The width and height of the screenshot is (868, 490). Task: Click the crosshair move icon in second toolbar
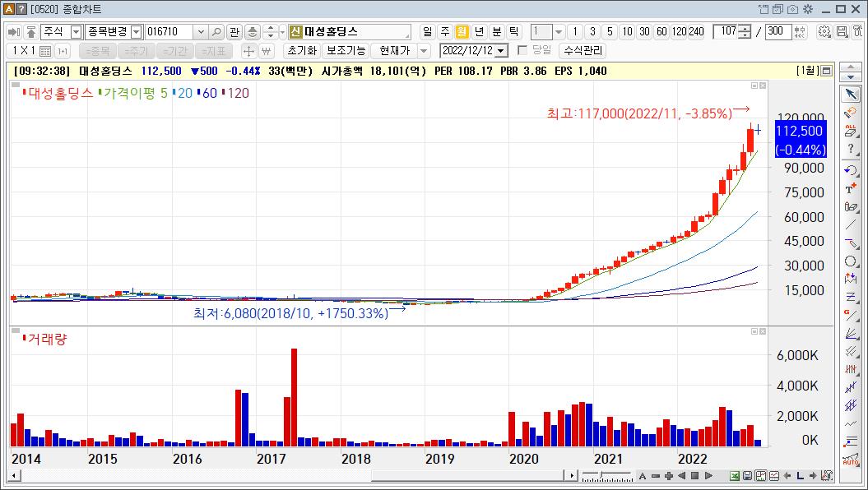[248, 52]
